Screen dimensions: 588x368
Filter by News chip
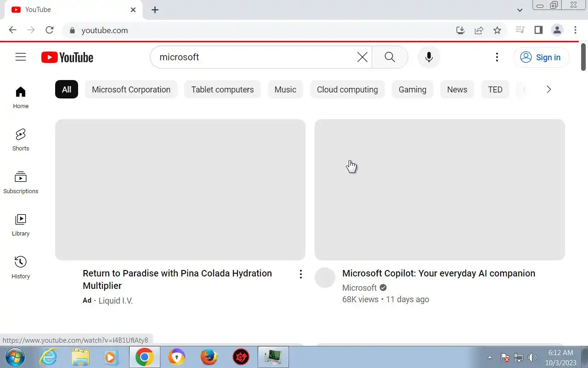pos(457,89)
